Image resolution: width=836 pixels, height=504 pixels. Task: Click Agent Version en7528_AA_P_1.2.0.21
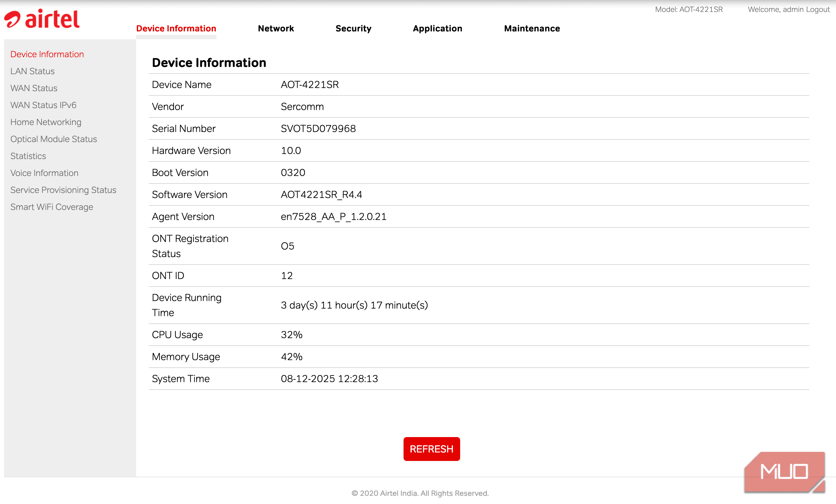[333, 216]
